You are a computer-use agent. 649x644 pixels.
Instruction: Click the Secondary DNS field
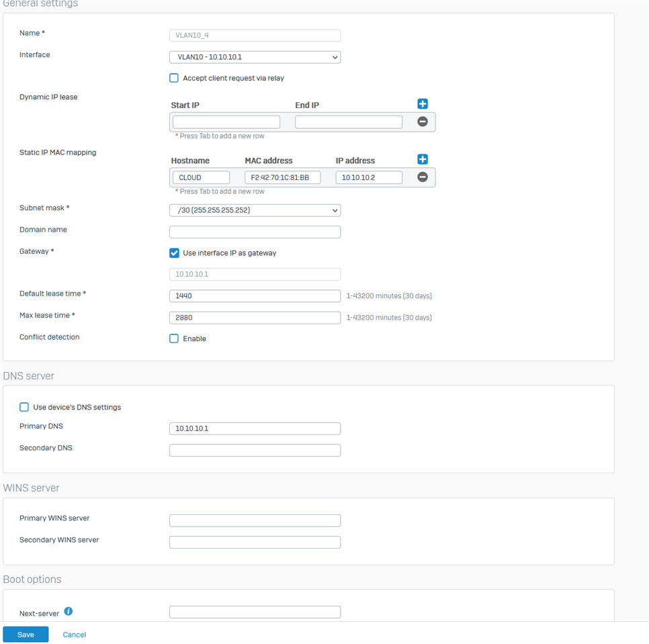click(255, 450)
